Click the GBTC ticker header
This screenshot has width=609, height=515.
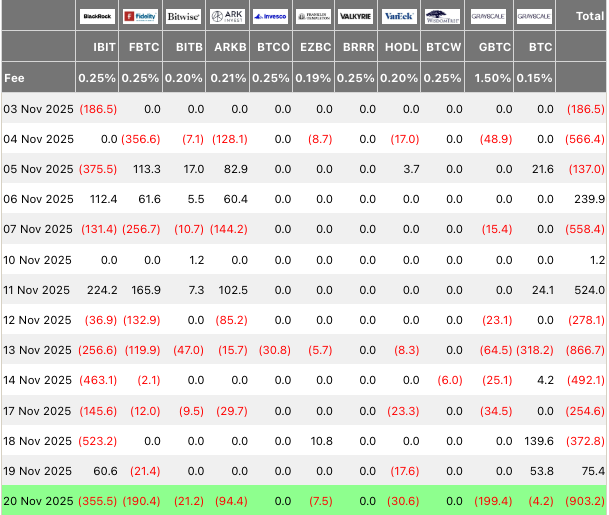(x=495, y=47)
